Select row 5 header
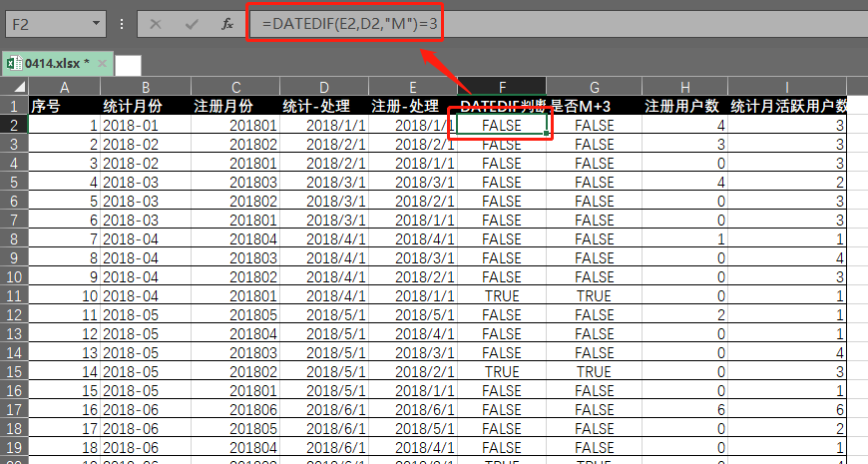 pos(14,183)
